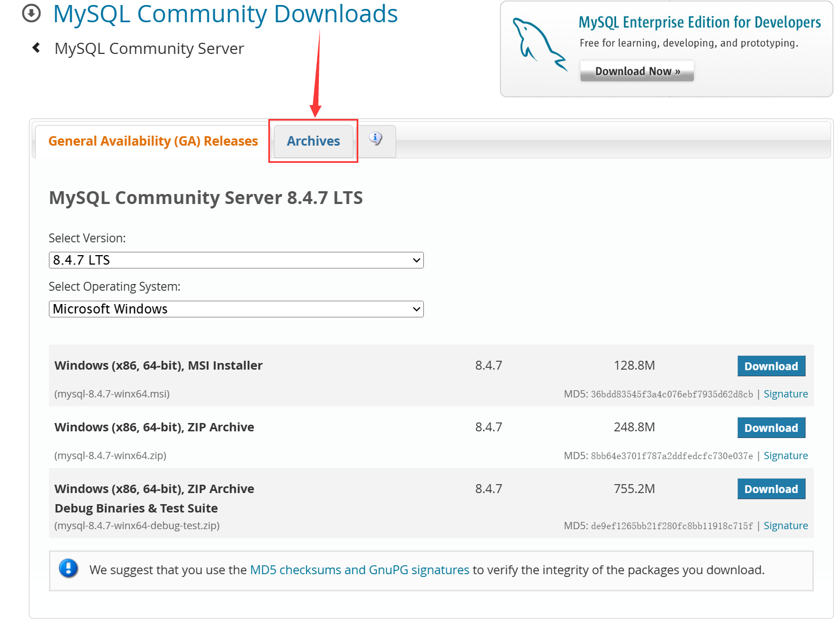
Task: Expand the Select Operating System dropdown
Action: coord(236,309)
